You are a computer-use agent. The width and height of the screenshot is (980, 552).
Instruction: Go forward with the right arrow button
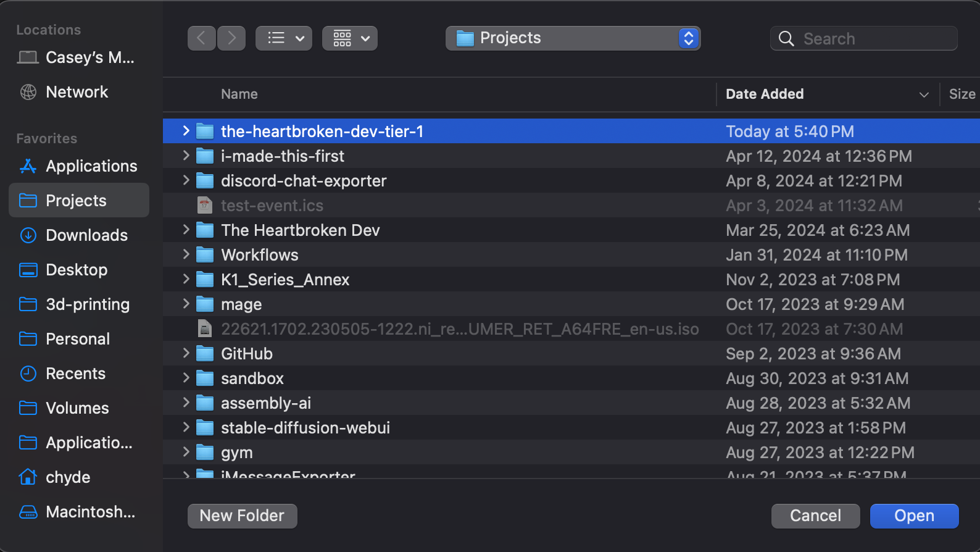[x=231, y=38]
